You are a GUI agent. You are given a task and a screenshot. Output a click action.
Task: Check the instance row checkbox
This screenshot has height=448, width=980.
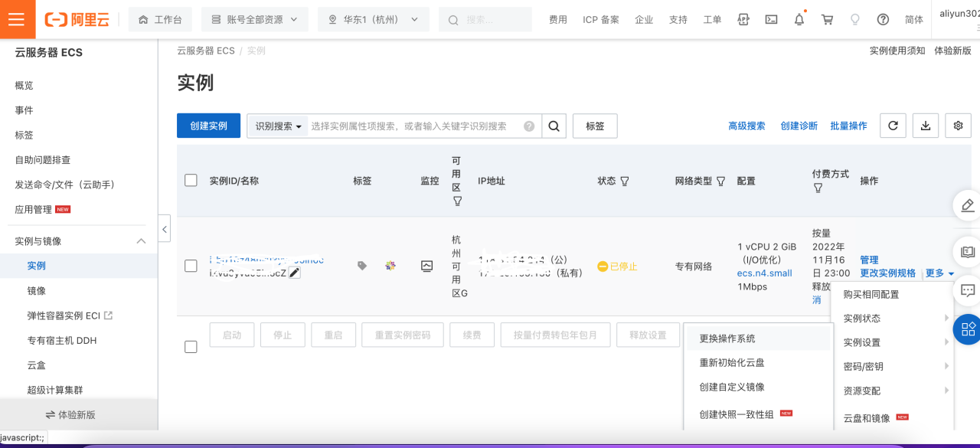[x=191, y=266]
